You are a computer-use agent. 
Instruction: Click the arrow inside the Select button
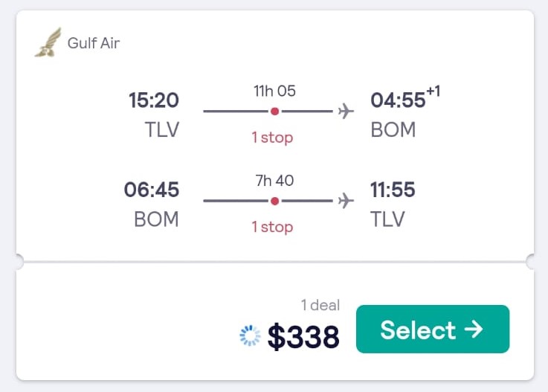coord(474,330)
